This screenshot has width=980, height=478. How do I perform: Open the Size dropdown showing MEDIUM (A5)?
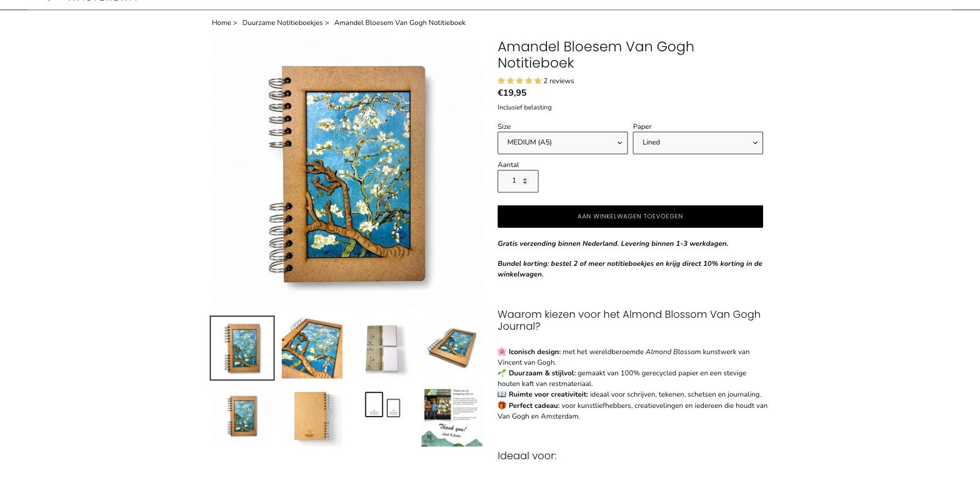coord(562,143)
